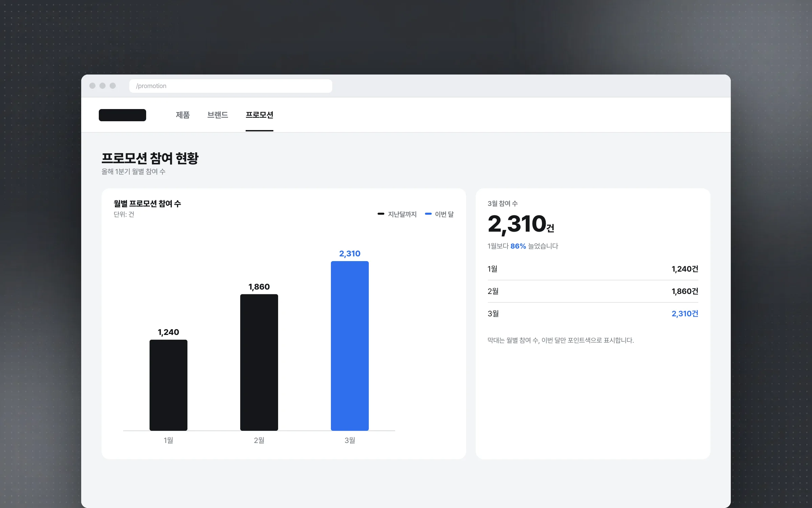The height and width of the screenshot is (508, 812).
Task: Open the 브랜드 tab
Action: [x=218, y=115]
